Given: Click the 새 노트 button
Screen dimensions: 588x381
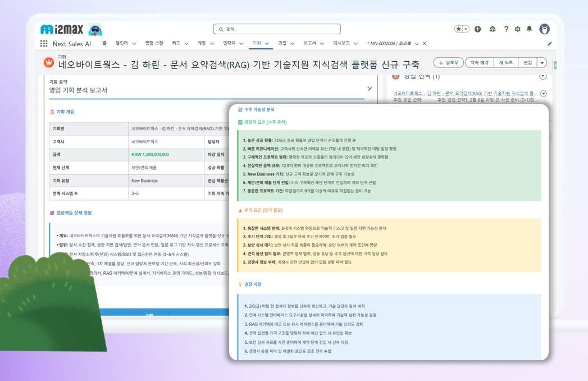Looking at the screenshot, I should (506, 63).
